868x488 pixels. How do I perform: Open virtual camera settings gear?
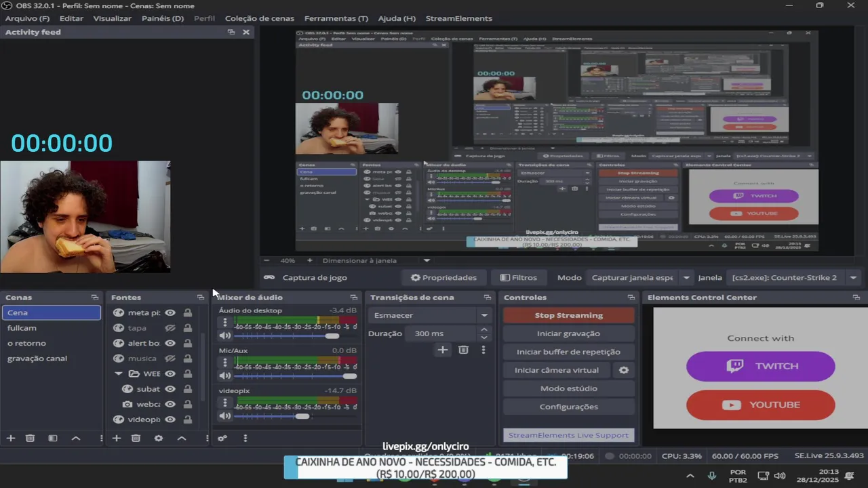[x=624, y=370]
